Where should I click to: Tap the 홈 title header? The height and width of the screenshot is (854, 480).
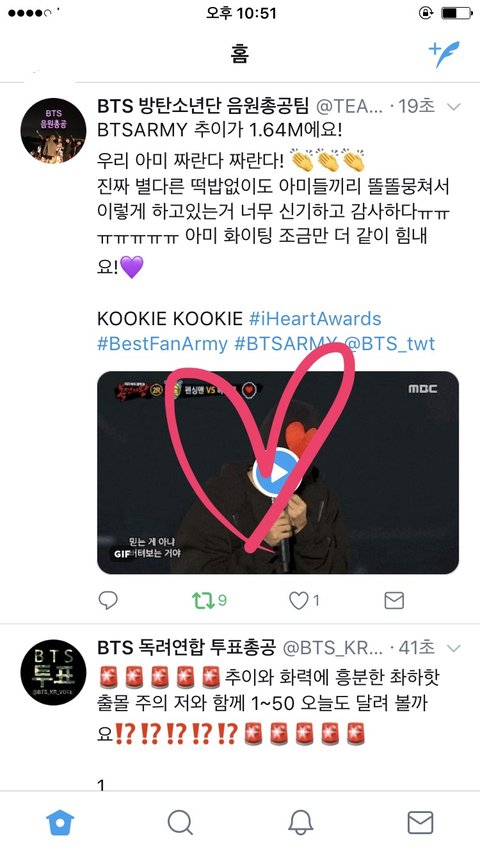point(240,54)
